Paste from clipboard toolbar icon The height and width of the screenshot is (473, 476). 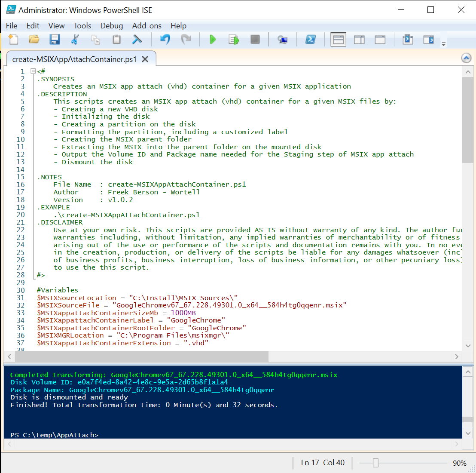[116, 40]
